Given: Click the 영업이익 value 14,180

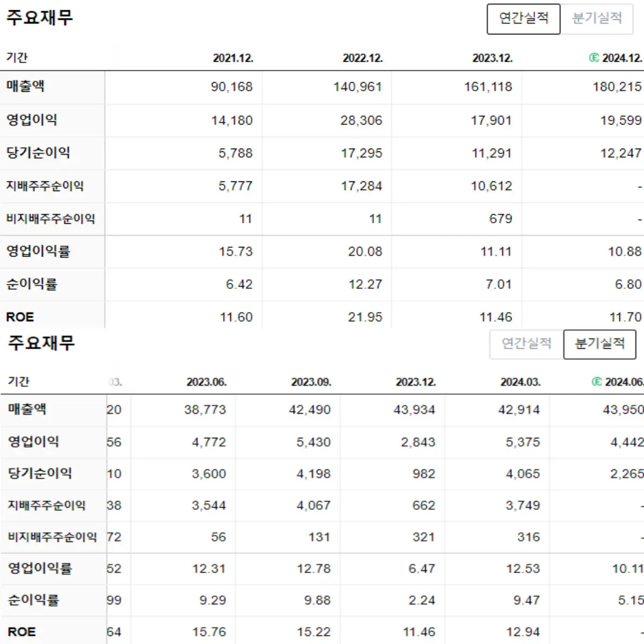Looking at the screenshot, I should (x=232, y=121).
